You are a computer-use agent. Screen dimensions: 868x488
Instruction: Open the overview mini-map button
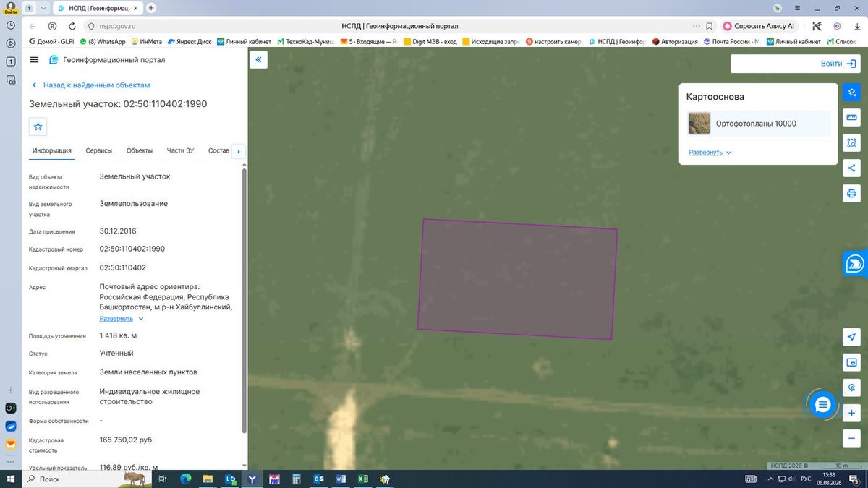pyautogui.click(x=851, y=362)
